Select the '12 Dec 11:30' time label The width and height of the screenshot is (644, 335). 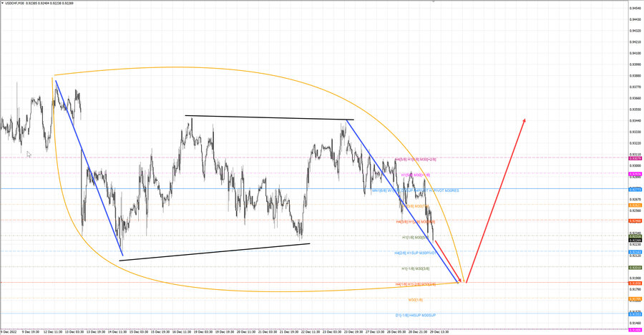pyautogui.click(x=52, y=331)
